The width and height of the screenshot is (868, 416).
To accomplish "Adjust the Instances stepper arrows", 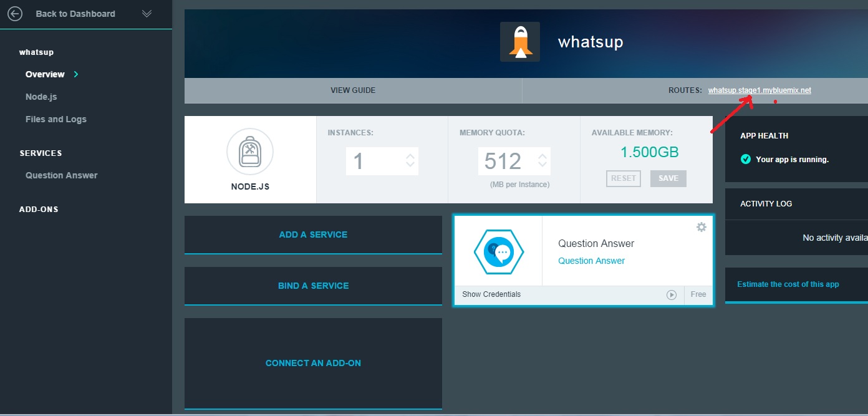I will click(x=410, y=160).
